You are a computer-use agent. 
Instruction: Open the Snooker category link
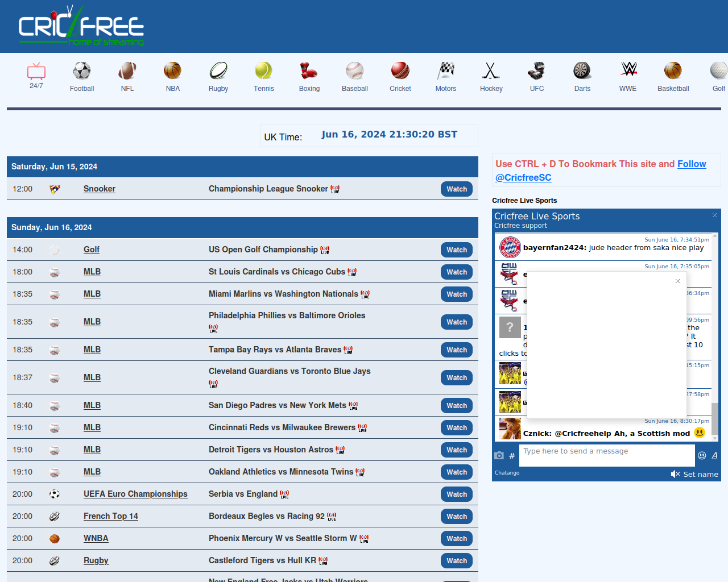(100, 189)
